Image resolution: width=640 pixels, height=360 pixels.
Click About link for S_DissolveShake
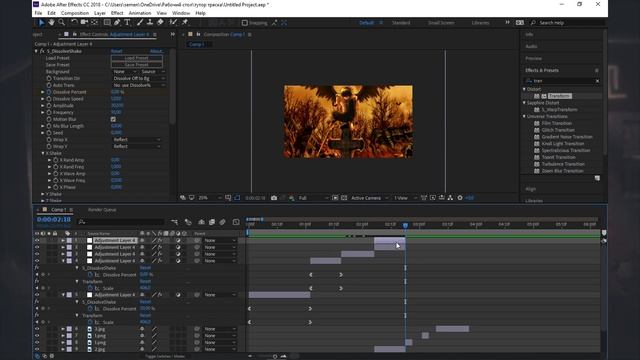click(157, 51)
